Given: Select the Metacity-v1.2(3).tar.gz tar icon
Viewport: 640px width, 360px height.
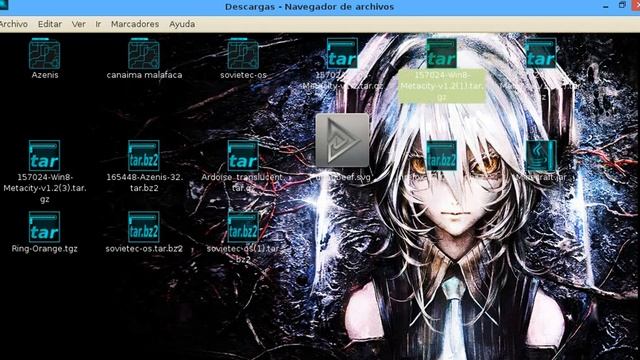Looking at the screenshot, I should (44, 156).
